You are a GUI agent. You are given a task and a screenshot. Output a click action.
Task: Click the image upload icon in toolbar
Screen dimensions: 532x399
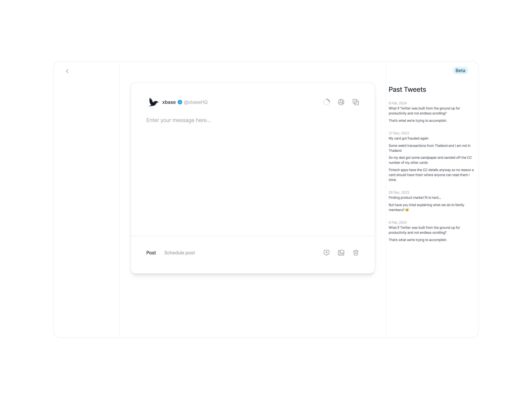click(341, 252)
